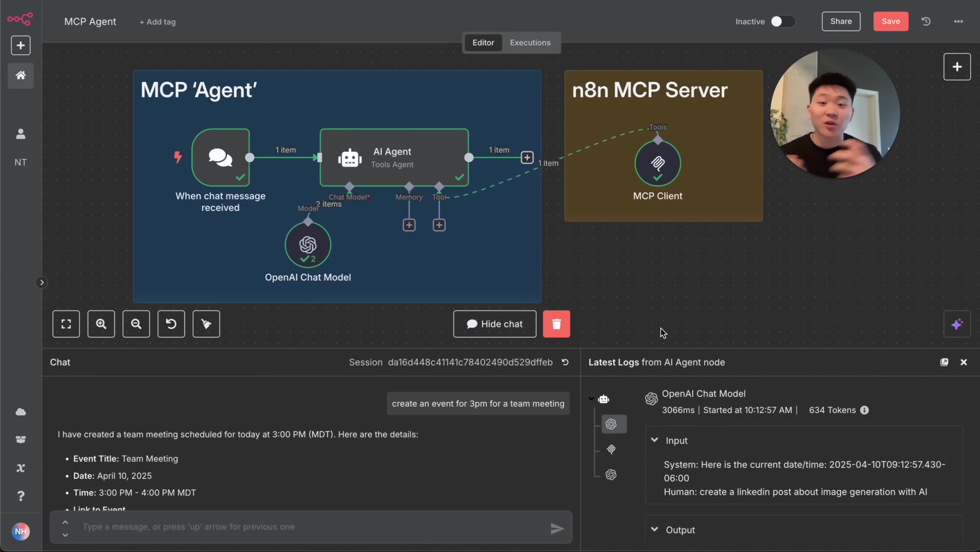The height and width of the screenshot is (552, 980).
Task: Toggle the Inactive workflow switch
Action: coord(783,21)
